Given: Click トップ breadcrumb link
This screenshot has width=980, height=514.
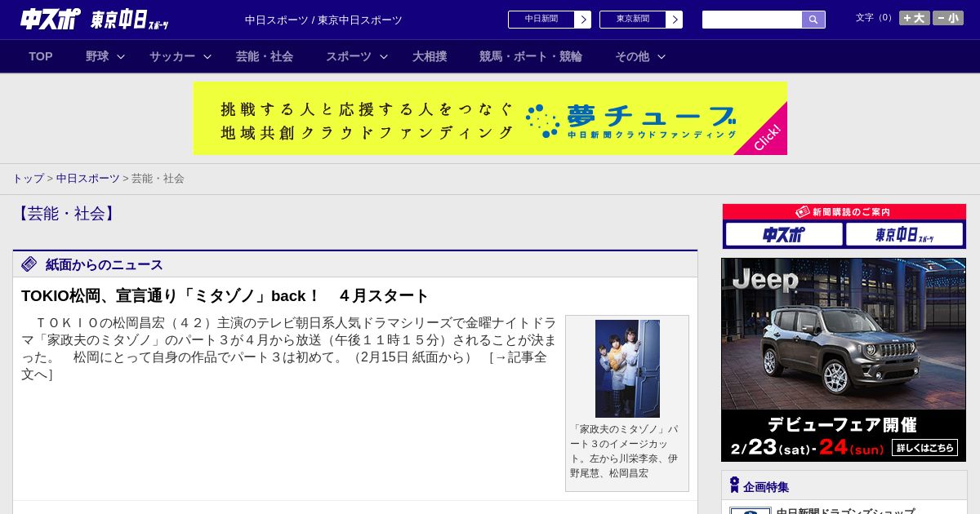Looking at the screenshot, I should pos(28,179).
